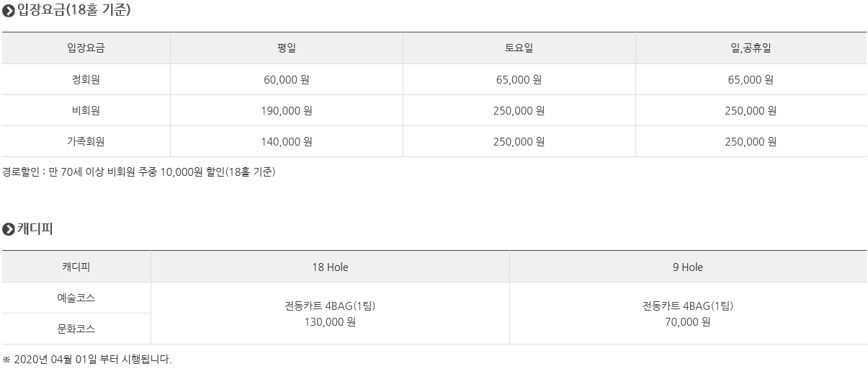Click the 60,000 원 weekday member fee
The width and height of the screenshot is (868, 369).
click(287, 79)
